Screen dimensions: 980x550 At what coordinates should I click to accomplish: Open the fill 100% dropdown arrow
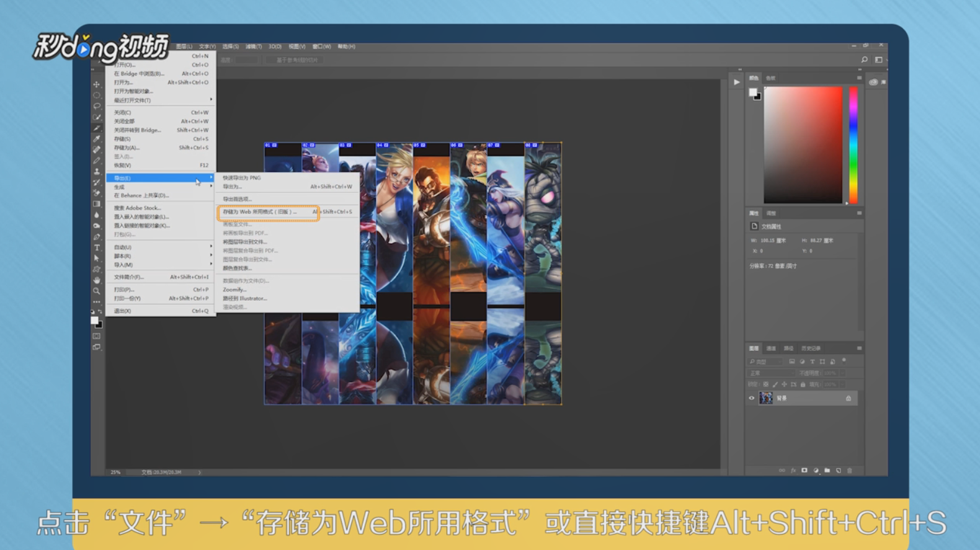[842, 384]
